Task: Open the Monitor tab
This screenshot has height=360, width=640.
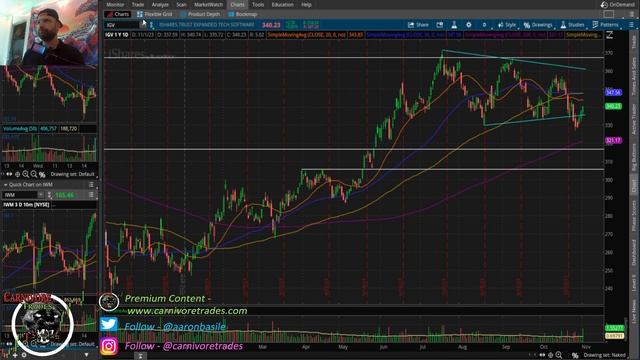Action: tap(115, 4)
